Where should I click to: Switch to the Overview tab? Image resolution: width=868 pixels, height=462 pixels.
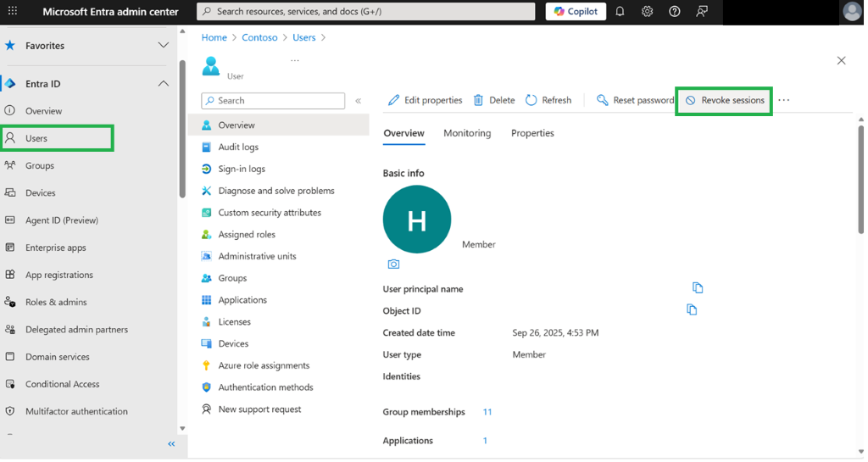404,133
